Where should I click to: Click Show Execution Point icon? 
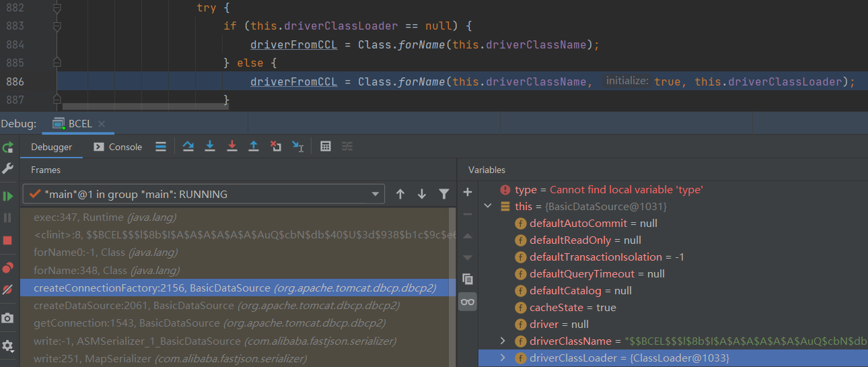(161, 146)
